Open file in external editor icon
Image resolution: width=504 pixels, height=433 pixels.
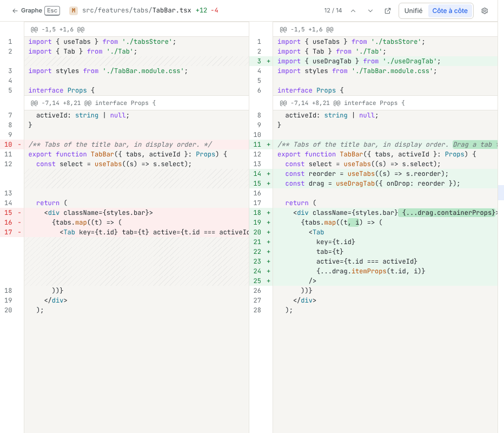[388, 11]
